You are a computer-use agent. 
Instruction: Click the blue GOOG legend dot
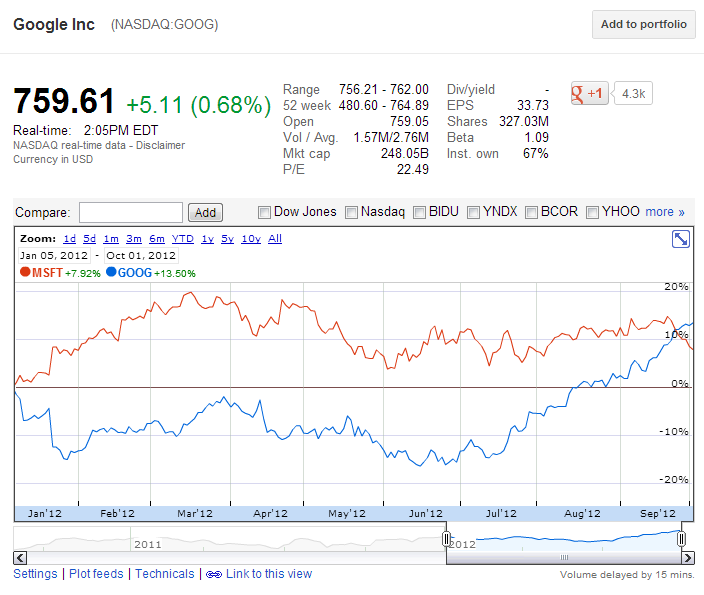coord(111,272)
